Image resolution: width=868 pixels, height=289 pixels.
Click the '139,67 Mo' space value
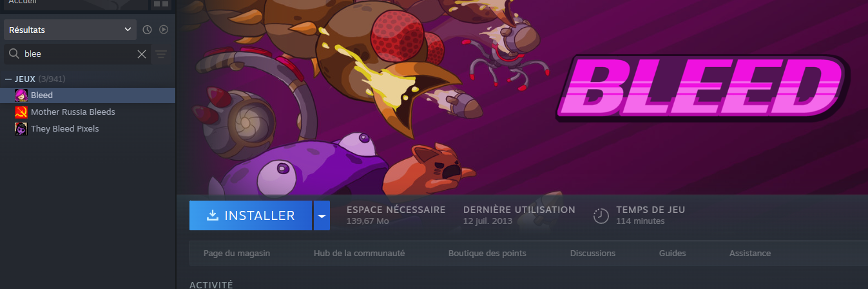click(368, 221)
